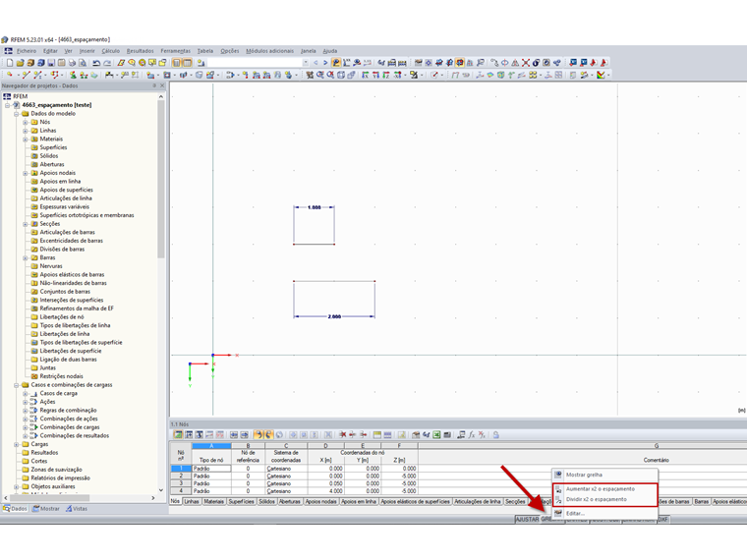The image size is (747, 560).
Task: Open the Cálculo menu
Action: pos(110,51)
